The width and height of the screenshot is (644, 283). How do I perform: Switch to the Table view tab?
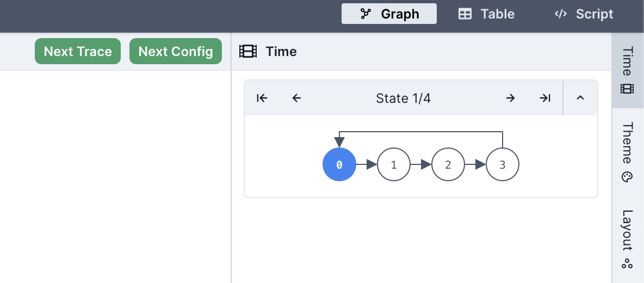(x=486, y=14)
